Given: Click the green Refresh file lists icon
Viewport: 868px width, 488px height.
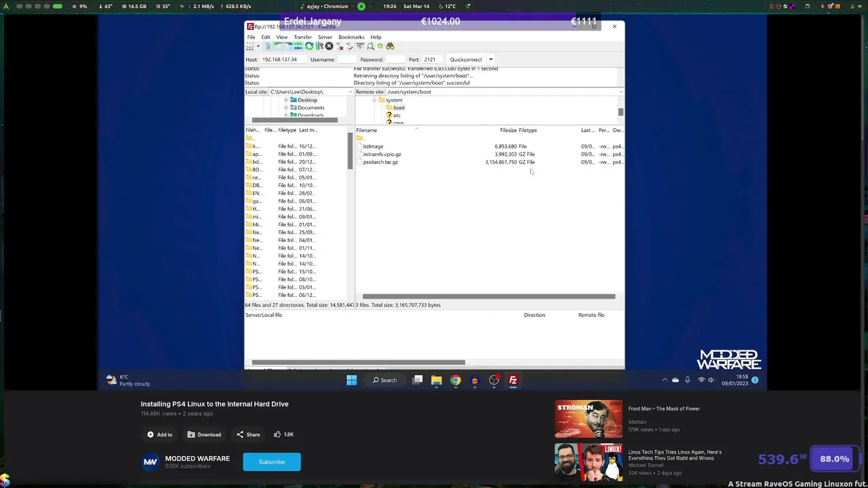Looking at the screenshot, I should (309, 46).
